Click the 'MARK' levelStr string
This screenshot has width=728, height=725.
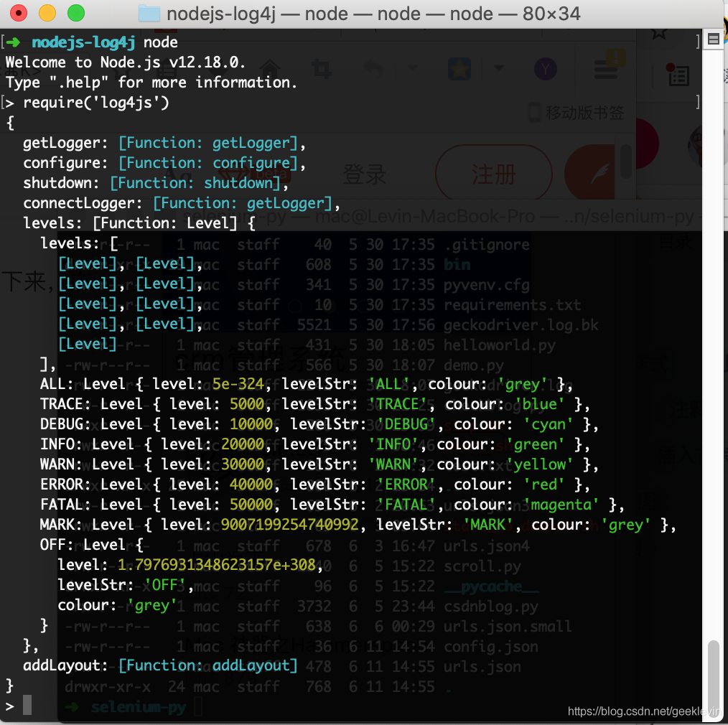point(488,525)
